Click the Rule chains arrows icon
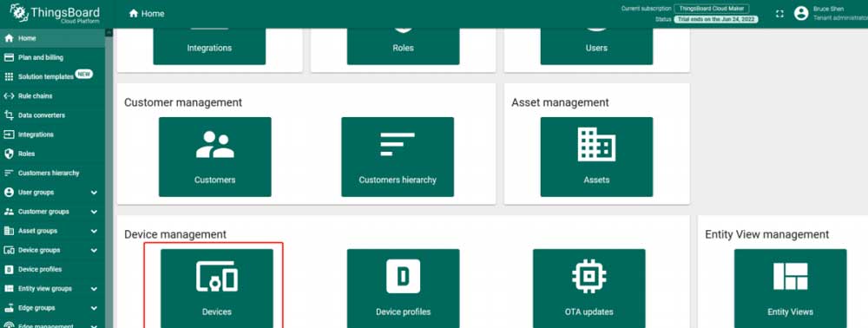The image size is (868, 328). point(9,96)
